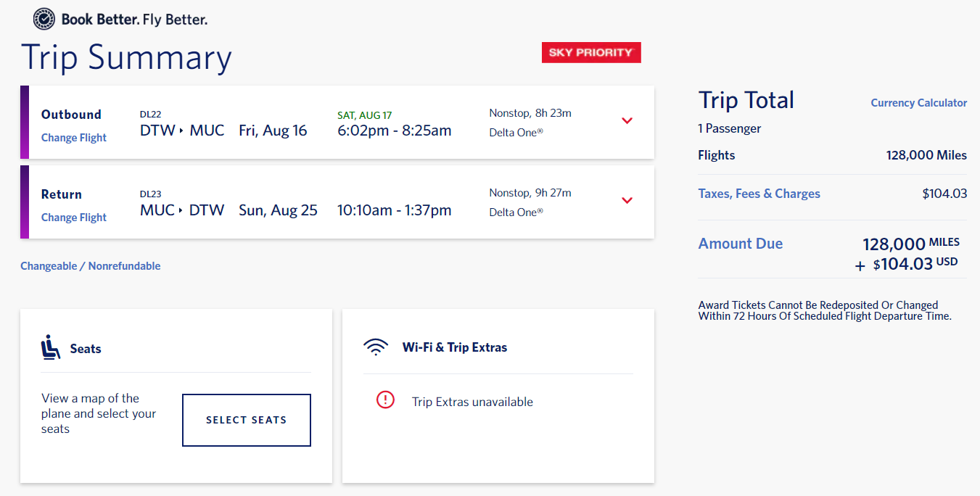Click the return Delta One cabin label

(516, 212)
